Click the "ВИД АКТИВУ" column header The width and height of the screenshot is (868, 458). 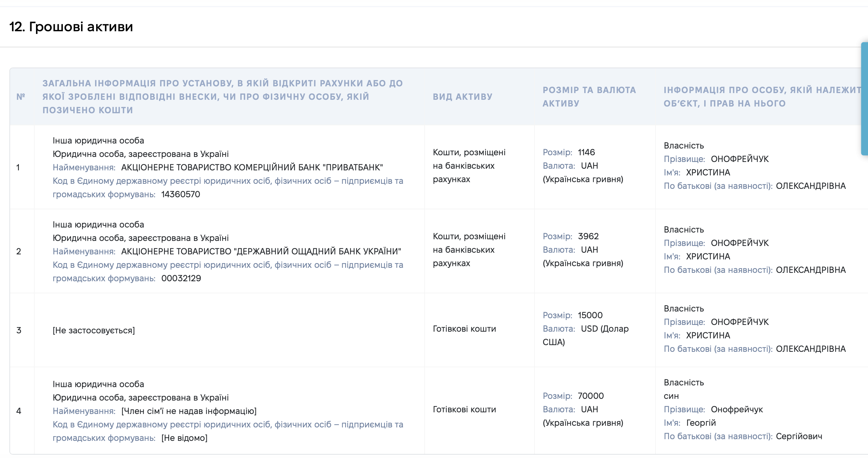(463, 97)
